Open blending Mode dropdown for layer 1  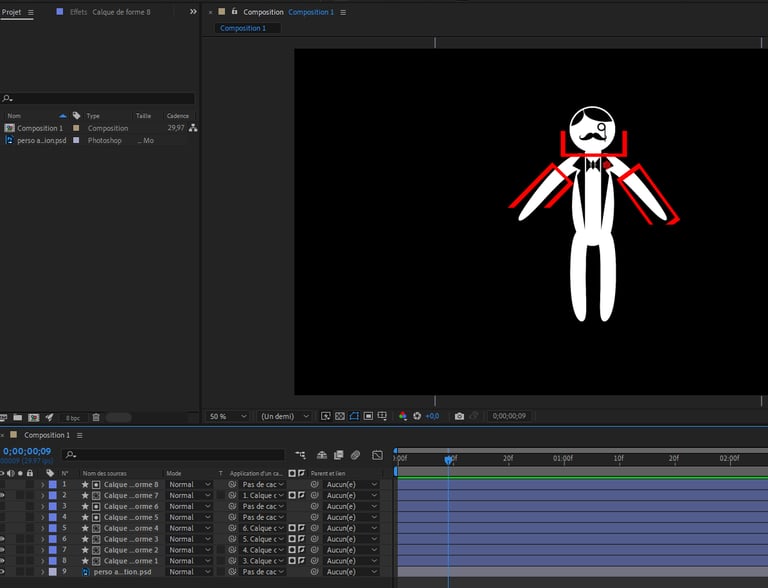(189, 484)
